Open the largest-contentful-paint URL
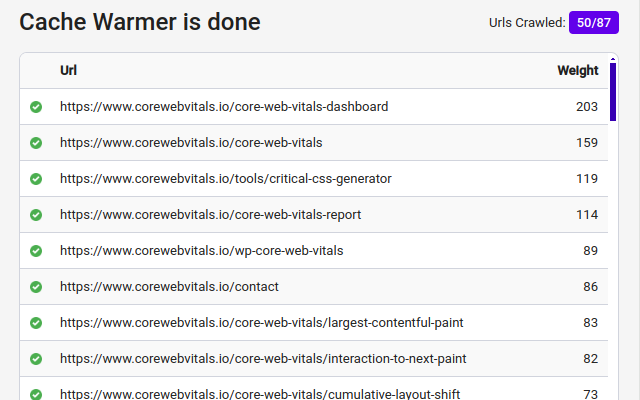 pos(261,323)
